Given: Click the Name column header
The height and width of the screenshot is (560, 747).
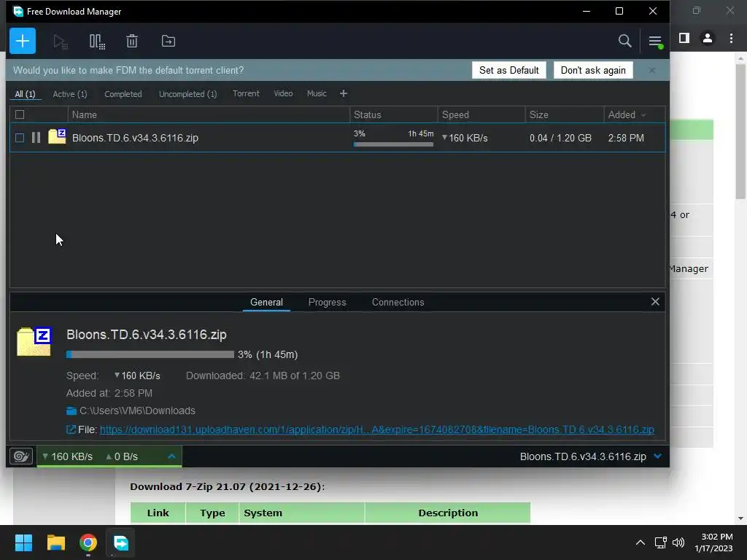Looking at the screenshot, I should (x=209, y=114).
